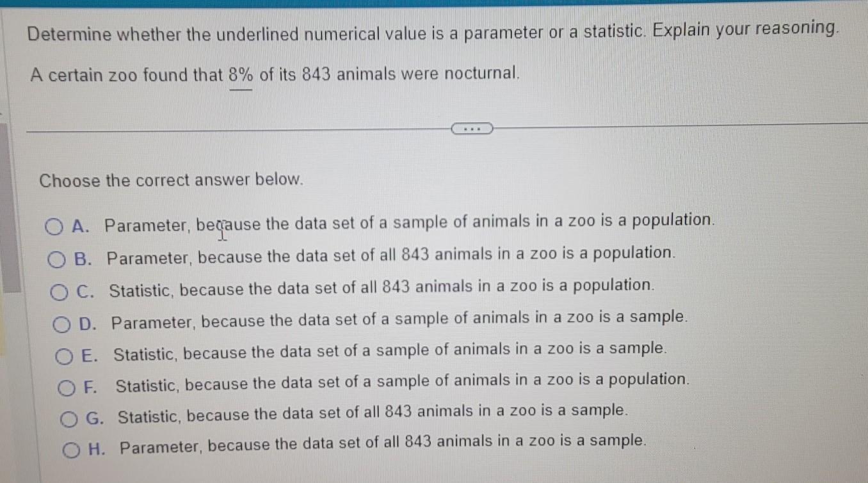This screenshot has height=483, width=868.
Task: Choose radio button B for Parameter, population
Action: coord(58,258)
